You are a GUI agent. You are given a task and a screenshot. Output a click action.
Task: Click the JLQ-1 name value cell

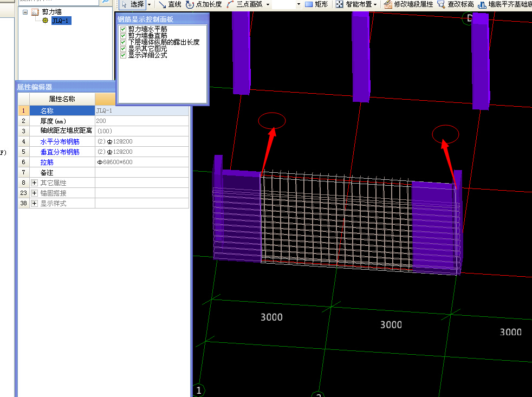coord(142,110)
